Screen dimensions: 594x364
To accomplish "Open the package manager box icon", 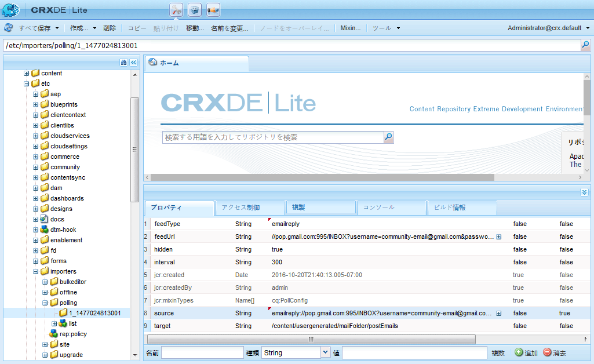I will pos(195,10).
